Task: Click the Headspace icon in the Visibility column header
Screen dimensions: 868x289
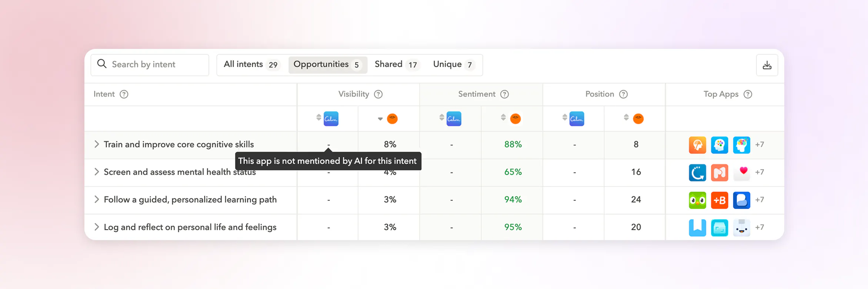Action: pyautogui.click(x=393, y=119)
